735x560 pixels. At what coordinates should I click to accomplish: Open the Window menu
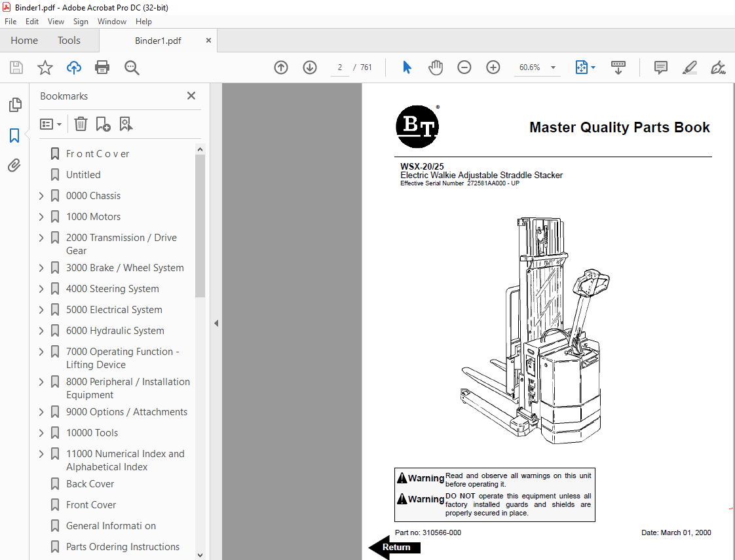111,22
